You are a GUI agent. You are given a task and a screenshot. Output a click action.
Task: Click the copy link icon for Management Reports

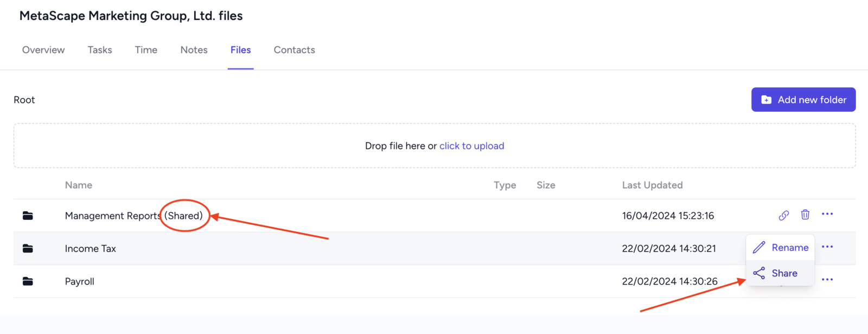783,216
